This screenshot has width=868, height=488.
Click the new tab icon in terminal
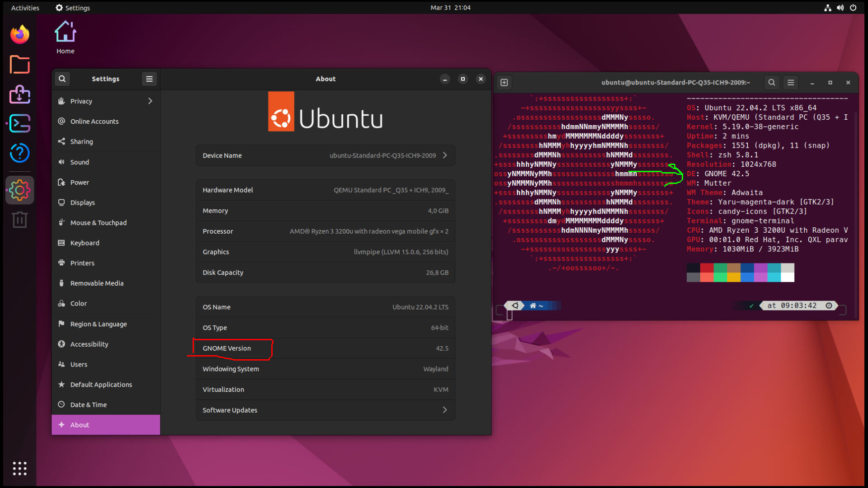(x=504, y=83)
